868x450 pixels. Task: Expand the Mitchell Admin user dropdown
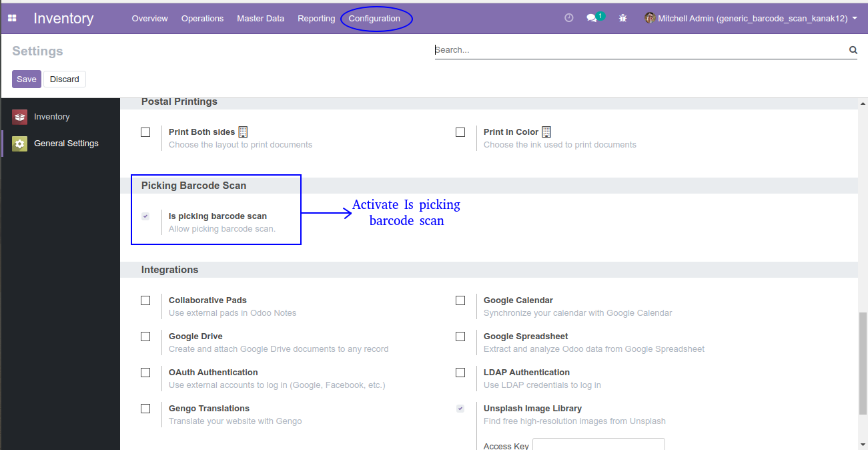[751, 18]
